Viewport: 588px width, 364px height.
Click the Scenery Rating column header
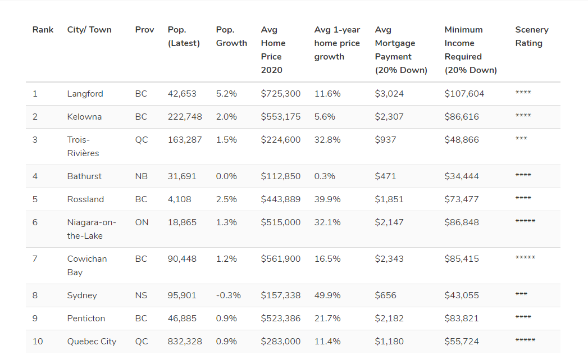click(531, 37)
